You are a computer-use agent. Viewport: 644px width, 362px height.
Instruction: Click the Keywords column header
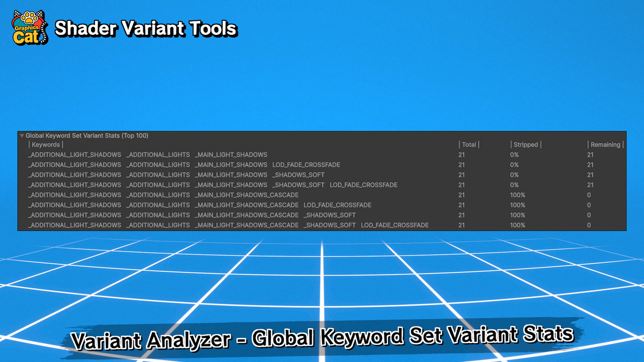coord(46,144)
